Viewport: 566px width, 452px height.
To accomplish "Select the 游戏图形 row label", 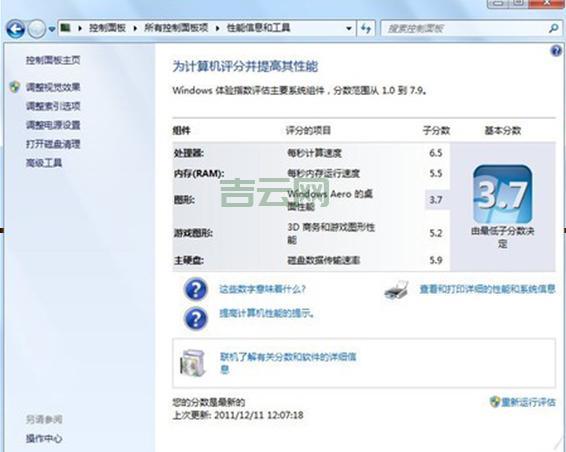I will point(193,233).
